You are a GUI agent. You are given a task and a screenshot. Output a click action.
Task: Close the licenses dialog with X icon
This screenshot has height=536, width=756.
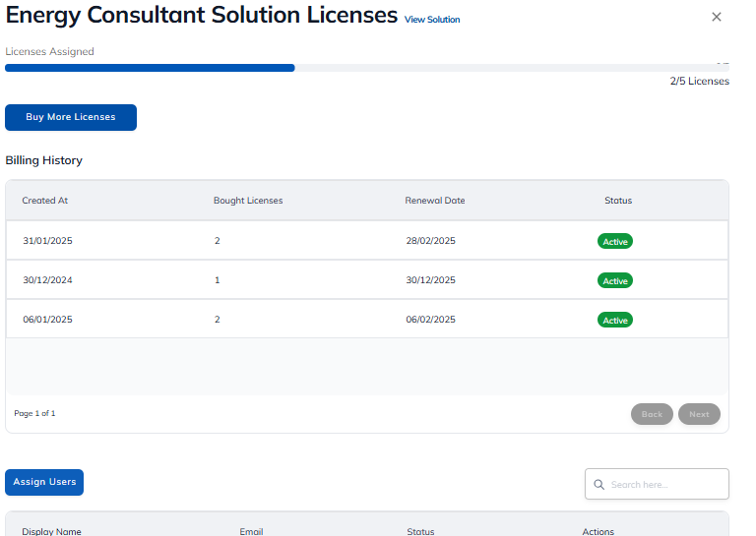pos(716,17)
